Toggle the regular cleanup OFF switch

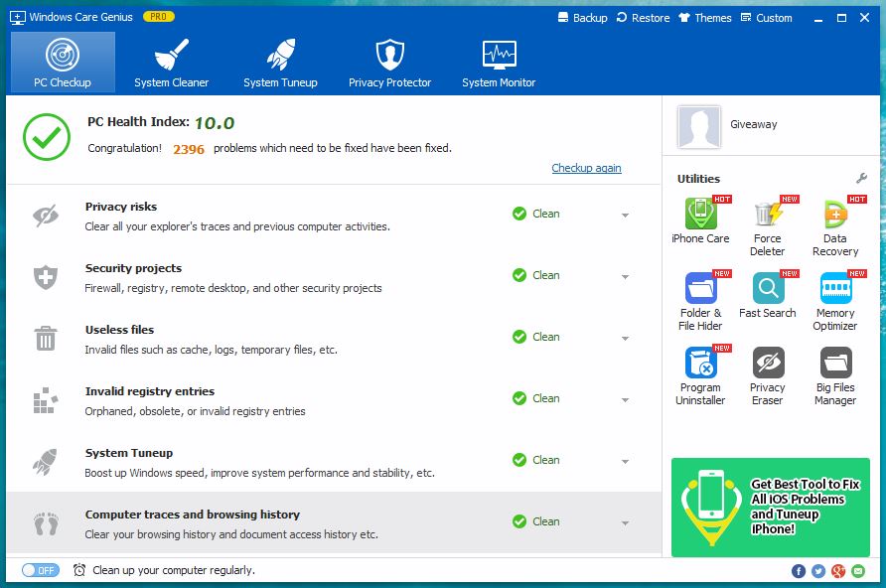40,570
